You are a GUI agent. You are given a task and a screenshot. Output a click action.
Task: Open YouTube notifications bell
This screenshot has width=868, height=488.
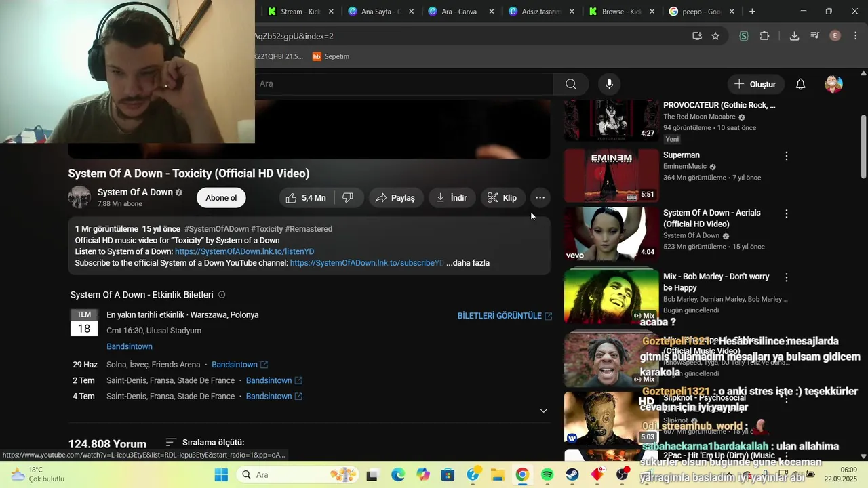(x=801, y=84)
